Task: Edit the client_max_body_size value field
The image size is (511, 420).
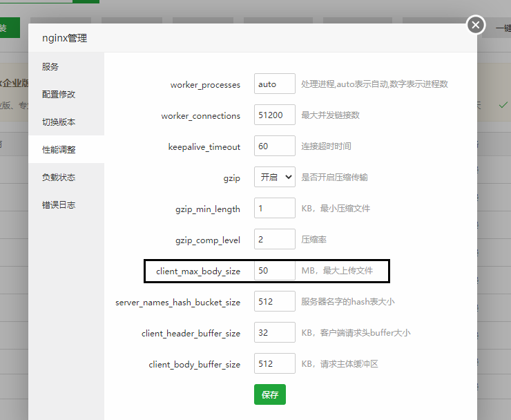Action: pyautogui.click(x=274, y=271)
